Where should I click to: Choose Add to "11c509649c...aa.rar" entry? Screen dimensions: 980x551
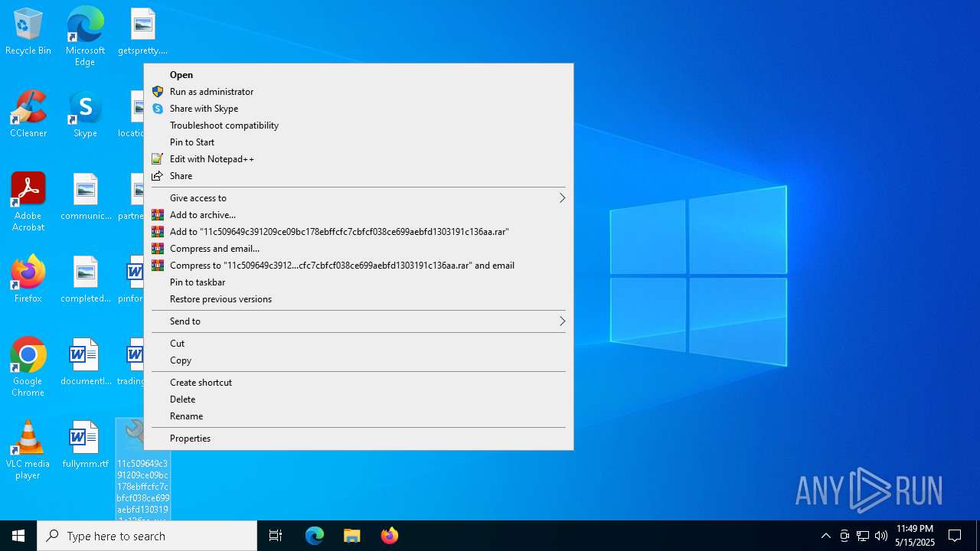pos(358,232)
